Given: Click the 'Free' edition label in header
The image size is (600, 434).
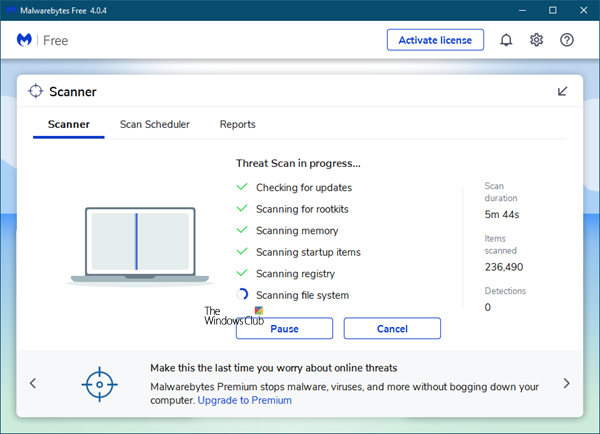Looking at the screenshot, I should [55, 41].
